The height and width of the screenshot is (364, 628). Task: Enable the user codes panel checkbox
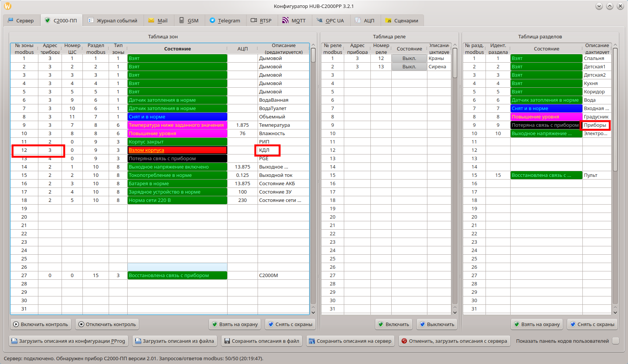[615, 341]
